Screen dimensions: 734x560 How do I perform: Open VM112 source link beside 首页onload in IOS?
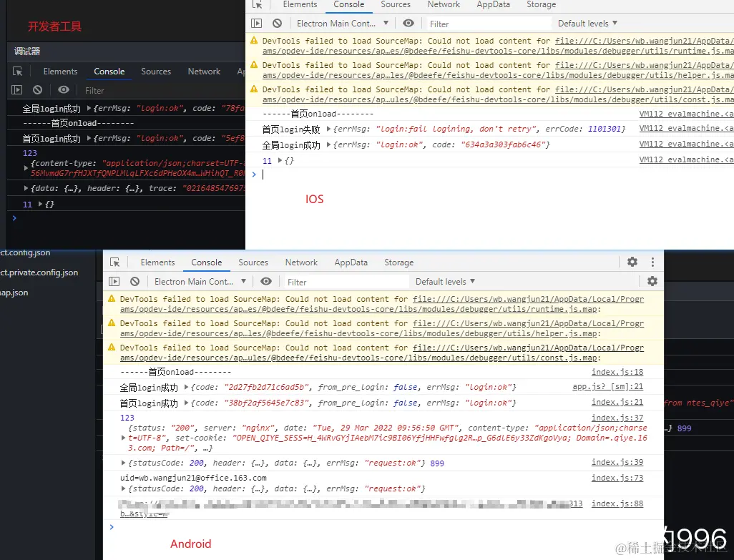(686, 114)
